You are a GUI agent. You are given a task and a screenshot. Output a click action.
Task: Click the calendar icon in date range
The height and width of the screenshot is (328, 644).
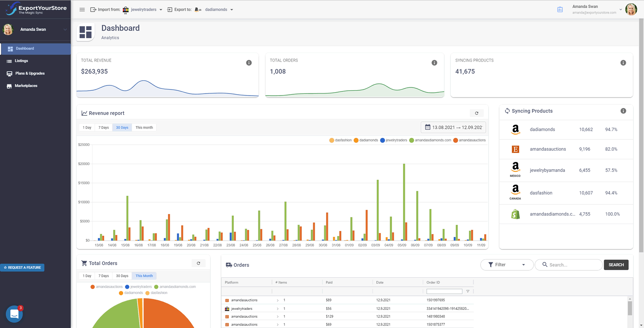click(x=427, y=127)
